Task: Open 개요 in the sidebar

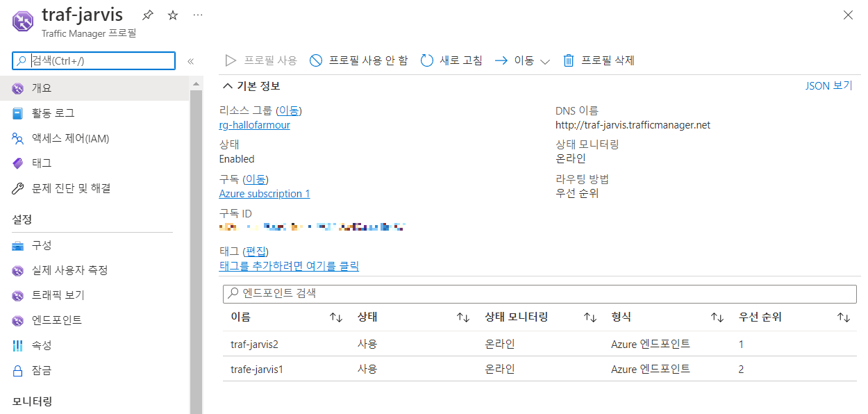Action: pyautogui.click(x=94, y=88)
